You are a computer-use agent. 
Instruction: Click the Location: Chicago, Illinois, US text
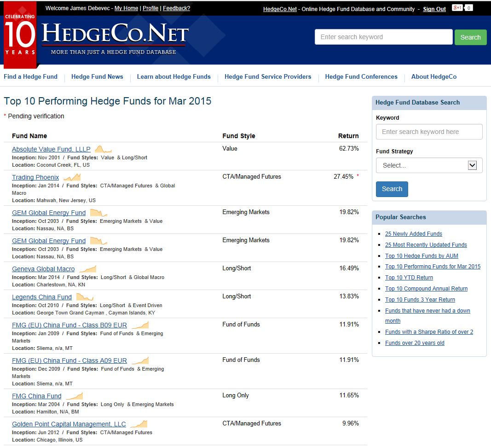click(x=47, y=440)
